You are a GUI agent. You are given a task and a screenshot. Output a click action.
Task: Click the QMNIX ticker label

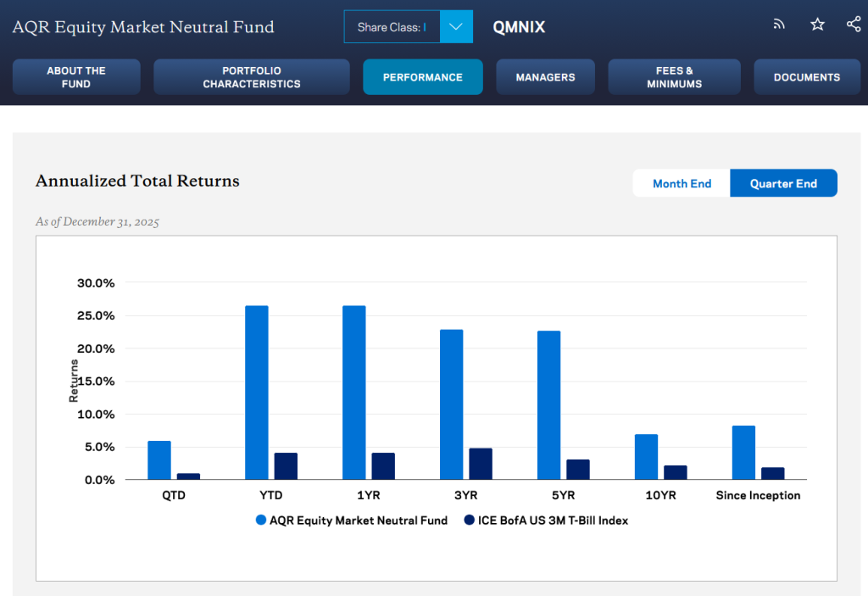tap(518, 26)
